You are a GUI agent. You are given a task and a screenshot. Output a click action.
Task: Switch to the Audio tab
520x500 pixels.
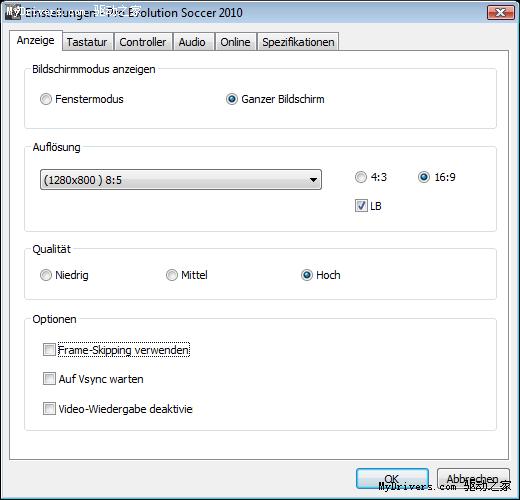[x=193, y=42]
